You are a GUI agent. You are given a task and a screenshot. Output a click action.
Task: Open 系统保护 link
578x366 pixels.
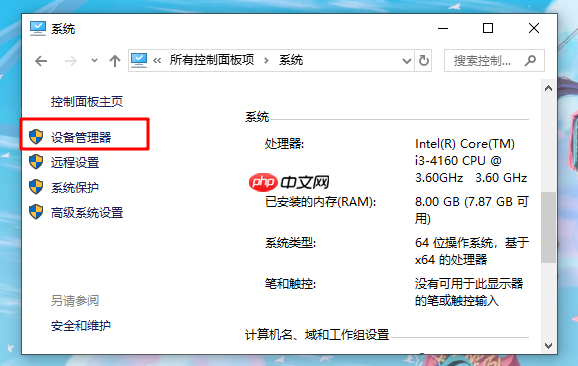75,187
